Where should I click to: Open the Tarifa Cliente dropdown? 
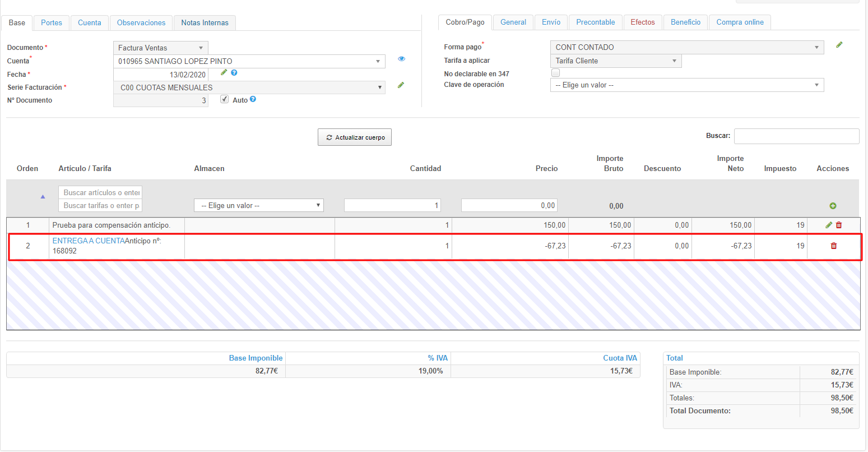coord(616,61)
